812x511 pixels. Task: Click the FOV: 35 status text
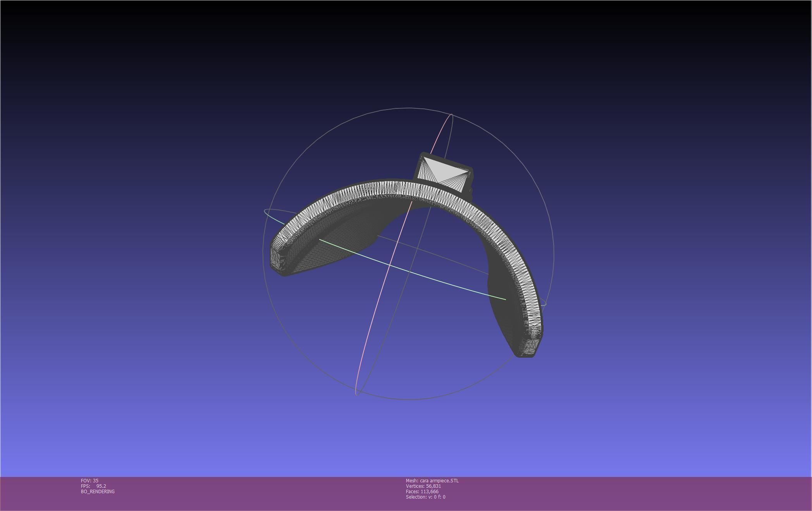point(89,480)
